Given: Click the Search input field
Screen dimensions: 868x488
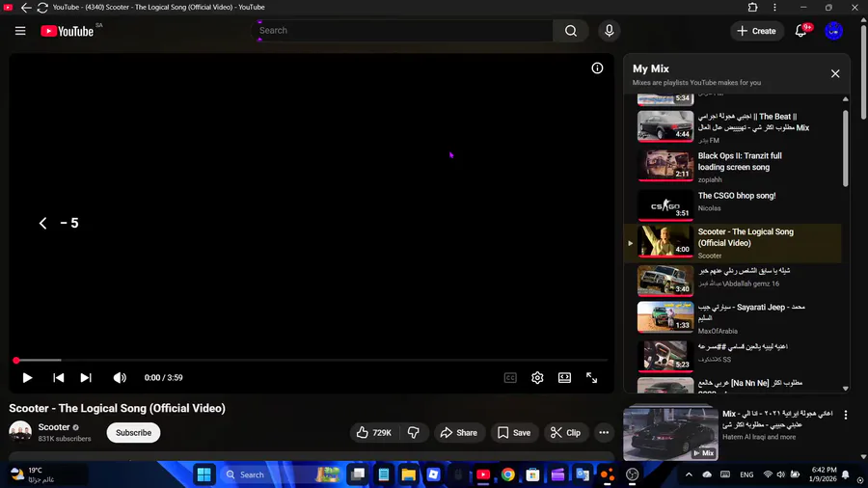Looking at the screenshot, I should pos(404,31).
